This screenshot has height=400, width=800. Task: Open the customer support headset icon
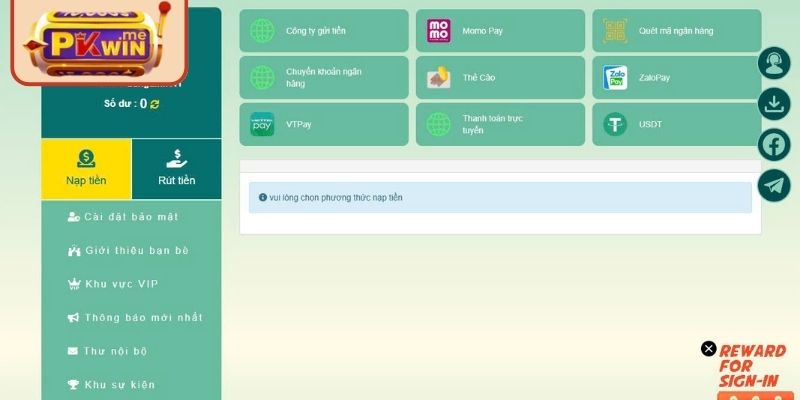click(774, 63)
